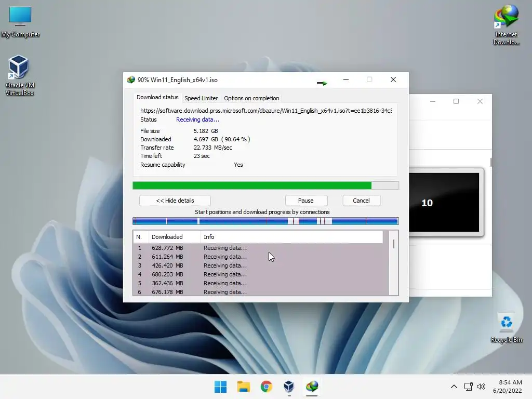Click the N. column header

pyautogui.click(x=140, y=237)
